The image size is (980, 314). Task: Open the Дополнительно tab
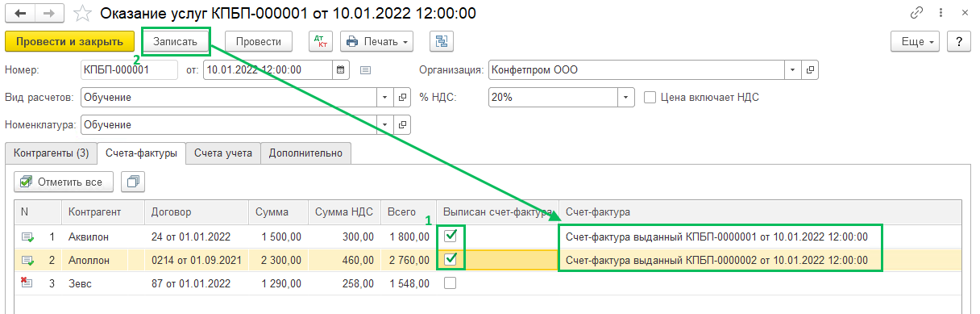point(306,153)
